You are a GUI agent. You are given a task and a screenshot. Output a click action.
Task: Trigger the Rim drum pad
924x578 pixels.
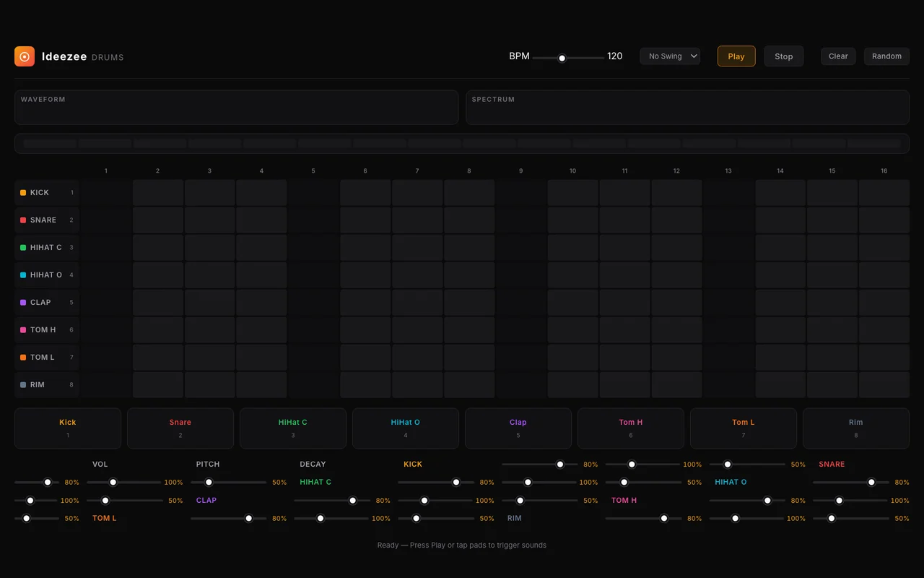click(x=856, y=428)
